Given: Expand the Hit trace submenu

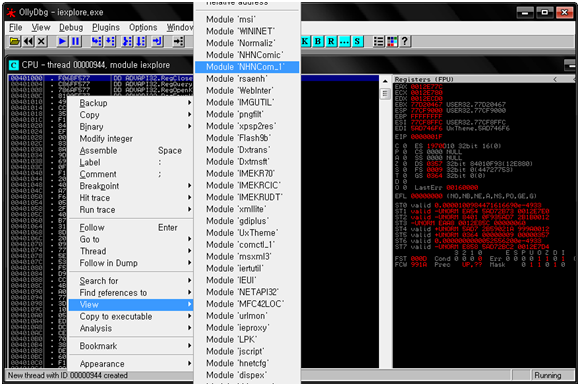Looking at the screenshot, I should [x=131, y=198].
